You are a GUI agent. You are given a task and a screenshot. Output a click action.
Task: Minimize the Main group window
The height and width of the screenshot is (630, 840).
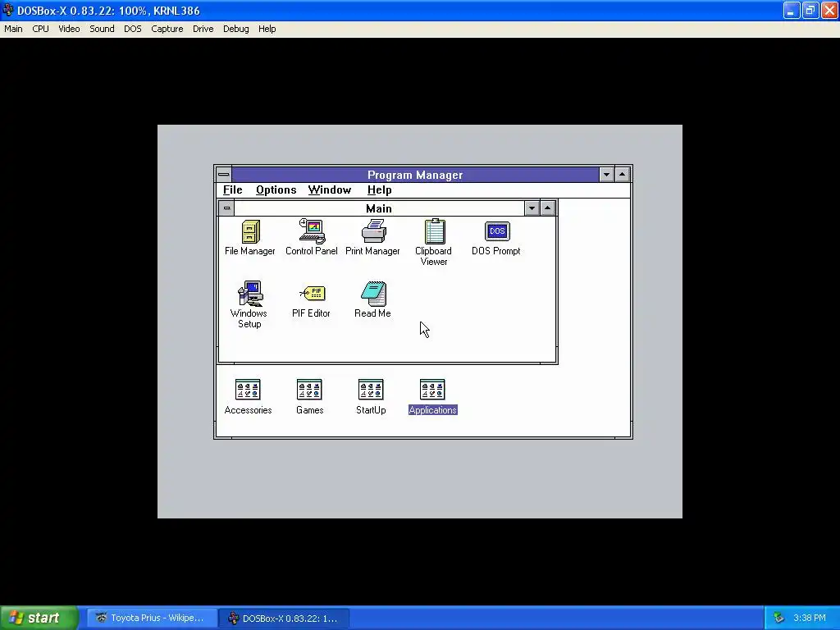(x=532, y=208)
